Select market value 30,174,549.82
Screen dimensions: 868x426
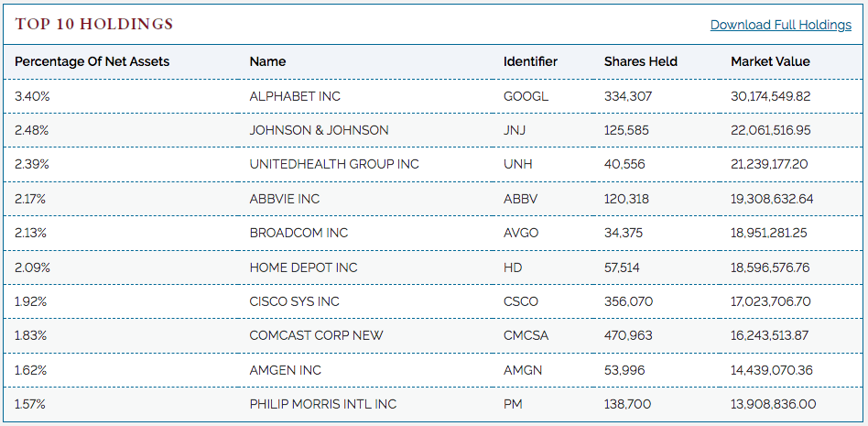(x=771, y=96)
